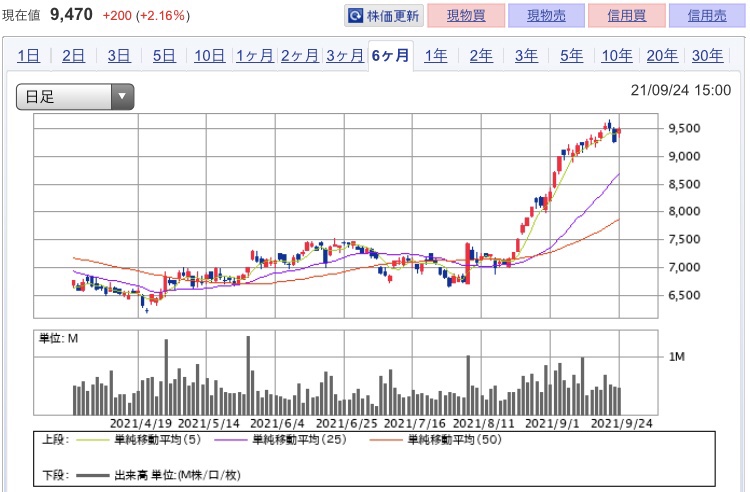The height and width of the screenshot is (492, 750).
Task: Switch chart to 1日 range
Action: click(x=28, y=56)
